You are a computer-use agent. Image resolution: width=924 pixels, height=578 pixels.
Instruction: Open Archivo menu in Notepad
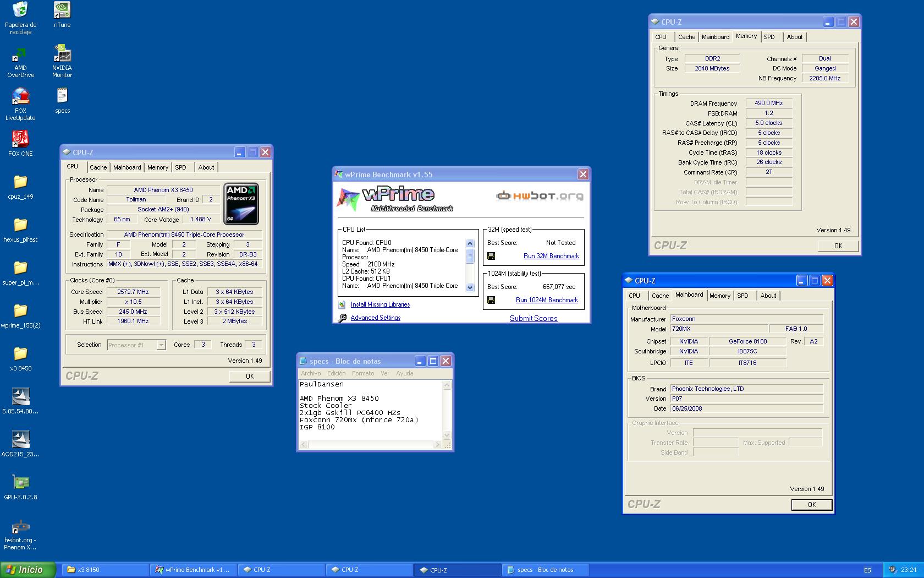click(x=311, y=373)
